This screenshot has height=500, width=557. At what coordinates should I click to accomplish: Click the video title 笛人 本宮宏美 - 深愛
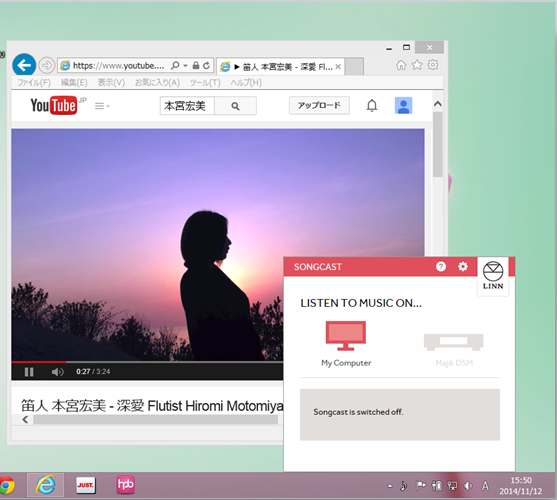point(82,406)
